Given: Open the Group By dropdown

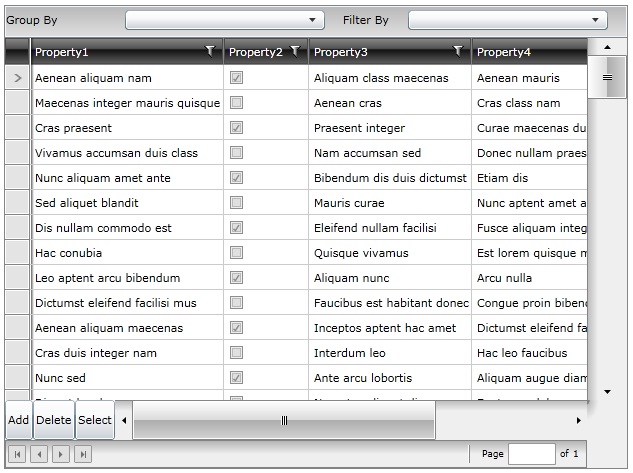Looking at the screenshot, I should coord(225,20).
